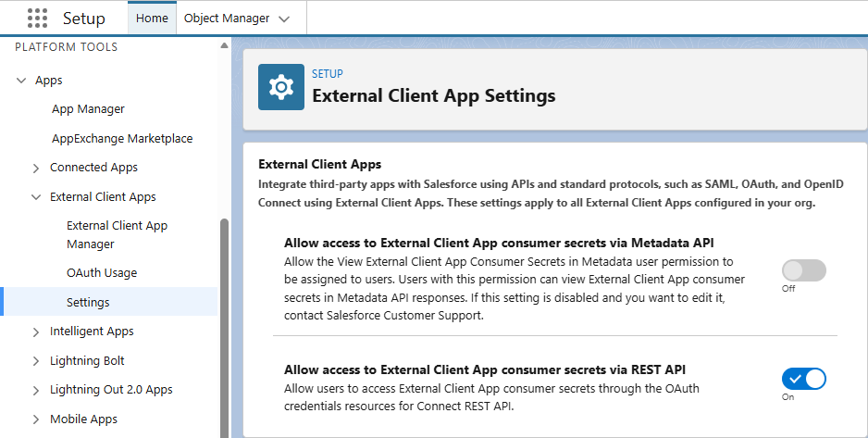
Task: Click the External Client App Settings gear icon
Action: [281, 87]
